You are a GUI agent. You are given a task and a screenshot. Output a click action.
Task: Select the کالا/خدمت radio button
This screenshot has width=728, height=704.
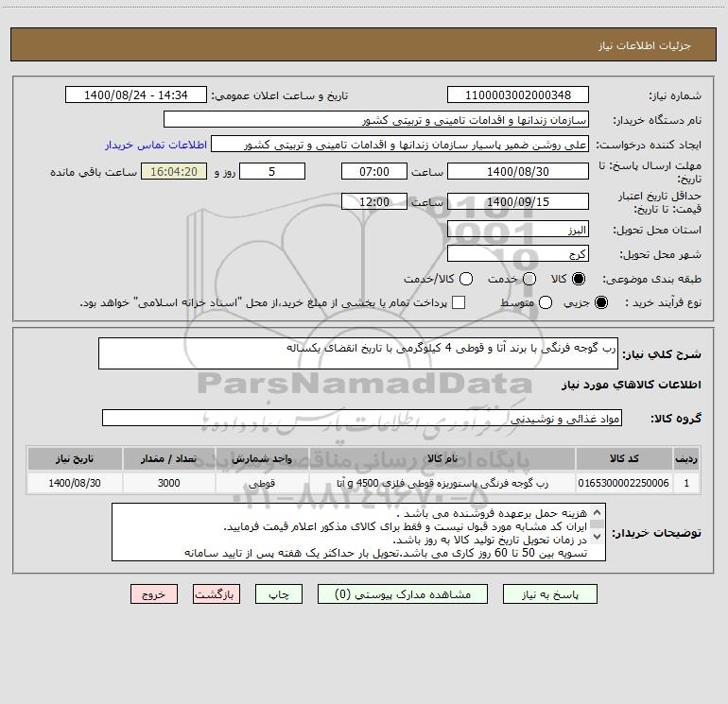466,279
